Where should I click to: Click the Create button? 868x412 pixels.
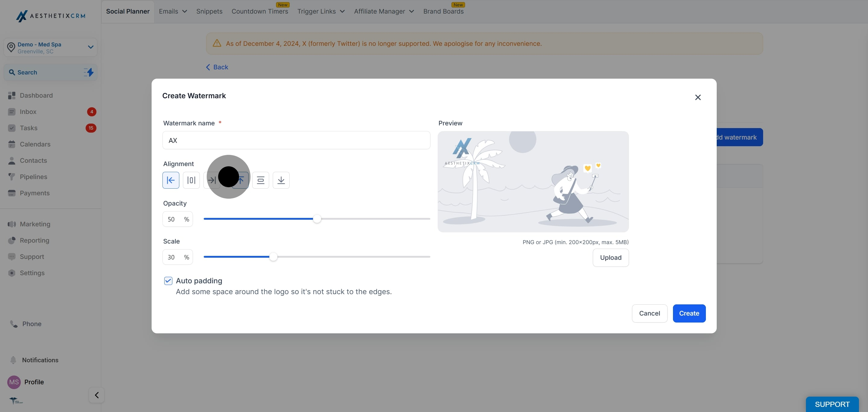click(x=689, y=313)
